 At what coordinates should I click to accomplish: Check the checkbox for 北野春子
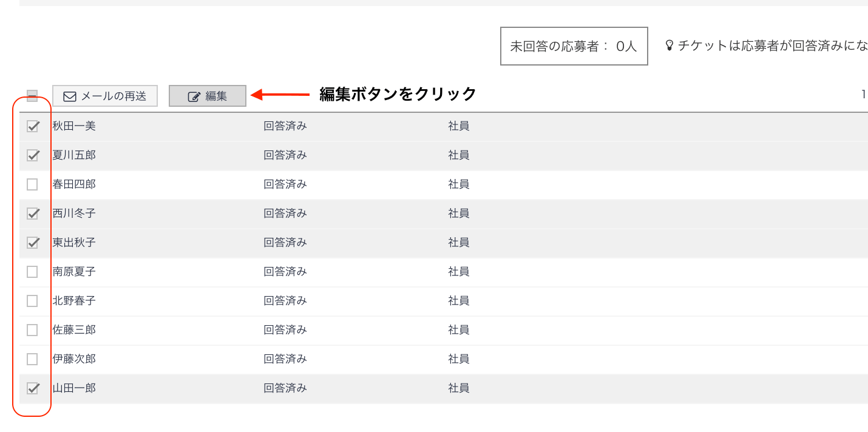[x=33, y=301]
